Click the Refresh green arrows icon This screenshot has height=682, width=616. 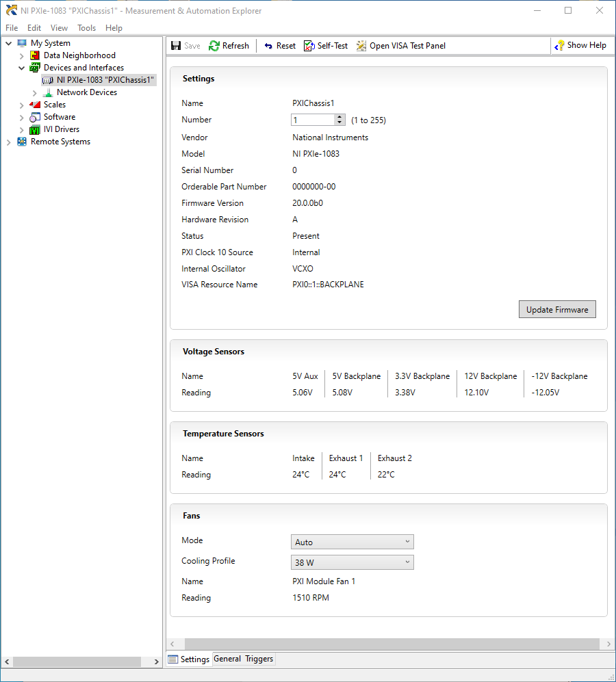pyautogui.click(x=214, y=46)
